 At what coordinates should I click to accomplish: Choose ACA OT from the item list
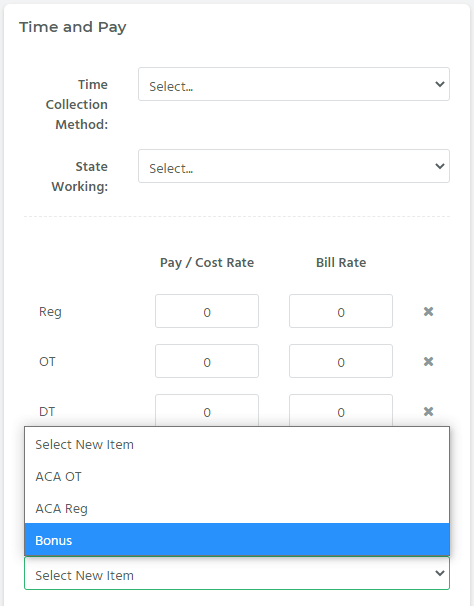(x=237, y=476)
